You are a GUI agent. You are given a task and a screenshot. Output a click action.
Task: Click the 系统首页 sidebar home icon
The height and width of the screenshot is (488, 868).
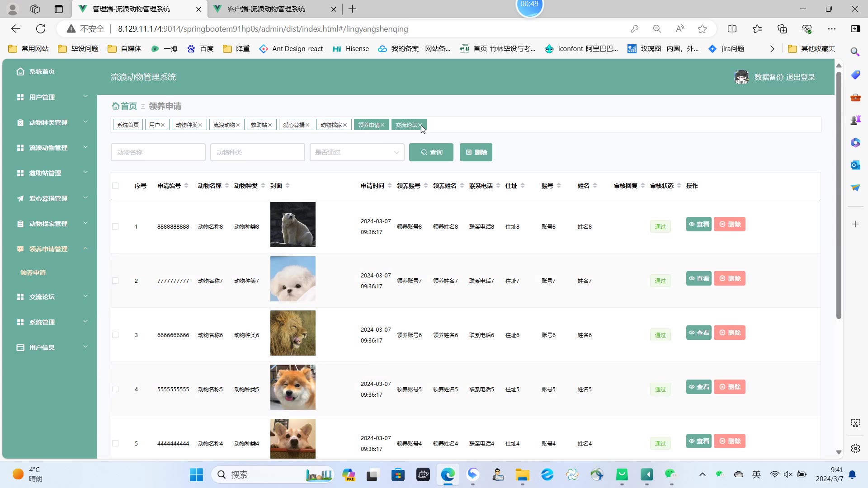[x=20, y=71]
